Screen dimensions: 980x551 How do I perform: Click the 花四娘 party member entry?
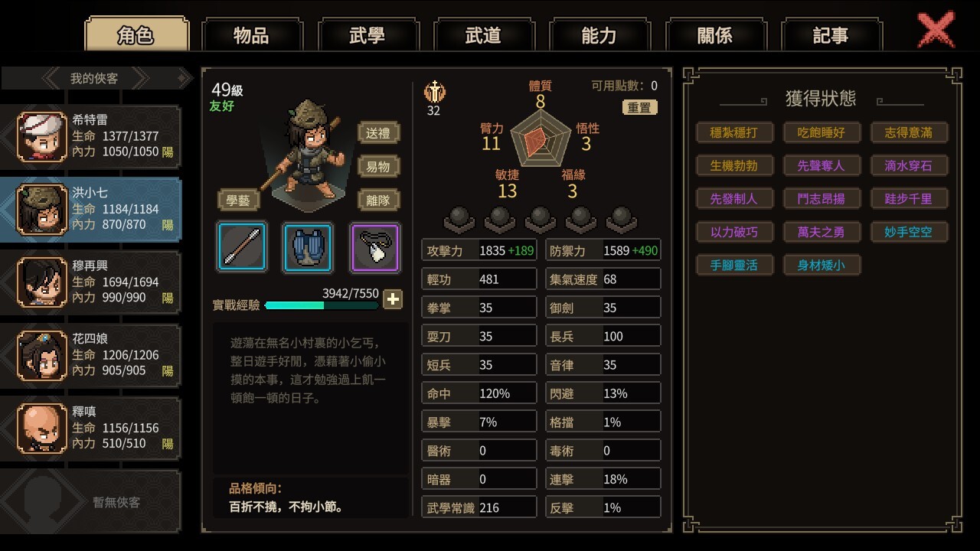tap(91, 355)
